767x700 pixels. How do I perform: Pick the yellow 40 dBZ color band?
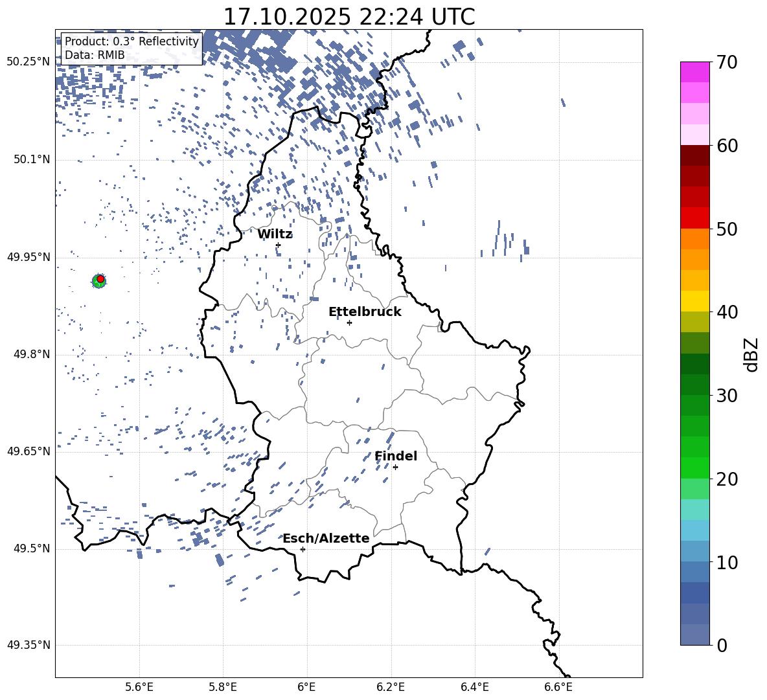(x=695, y=301)
